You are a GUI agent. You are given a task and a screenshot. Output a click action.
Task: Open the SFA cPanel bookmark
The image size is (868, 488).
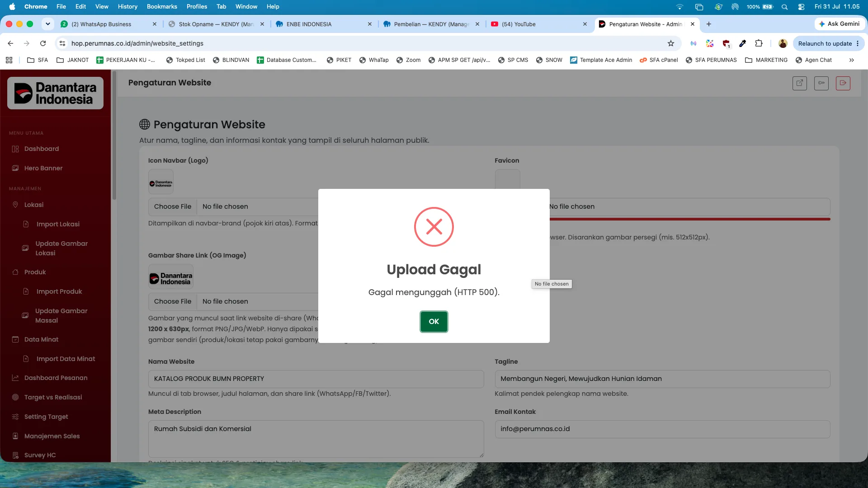click(659, 60)
